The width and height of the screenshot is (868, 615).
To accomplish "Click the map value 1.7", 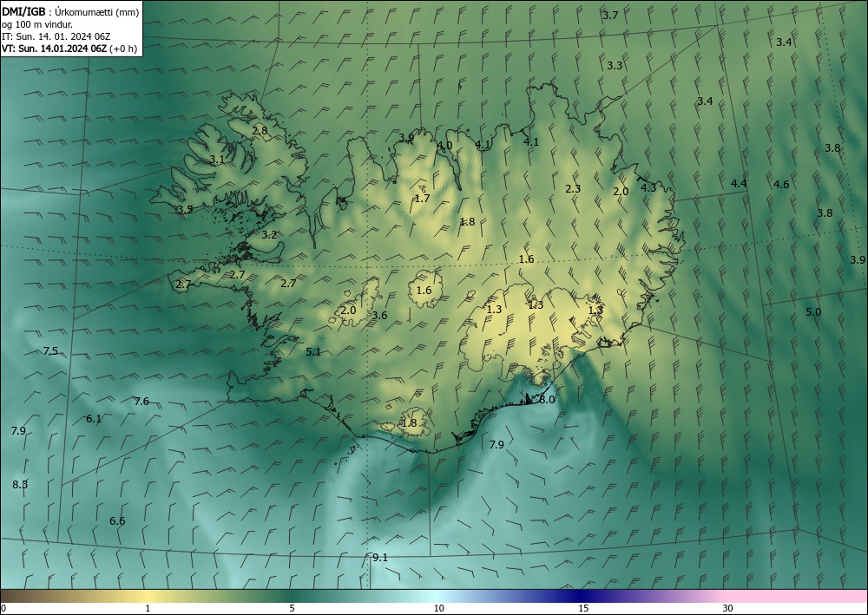I will coord(423,199).
